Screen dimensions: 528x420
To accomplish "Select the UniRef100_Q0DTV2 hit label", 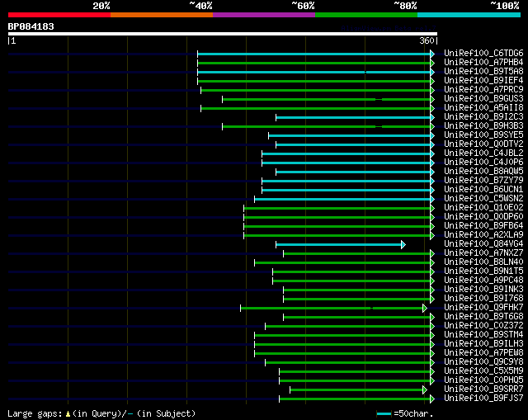I will click(483, 144).
